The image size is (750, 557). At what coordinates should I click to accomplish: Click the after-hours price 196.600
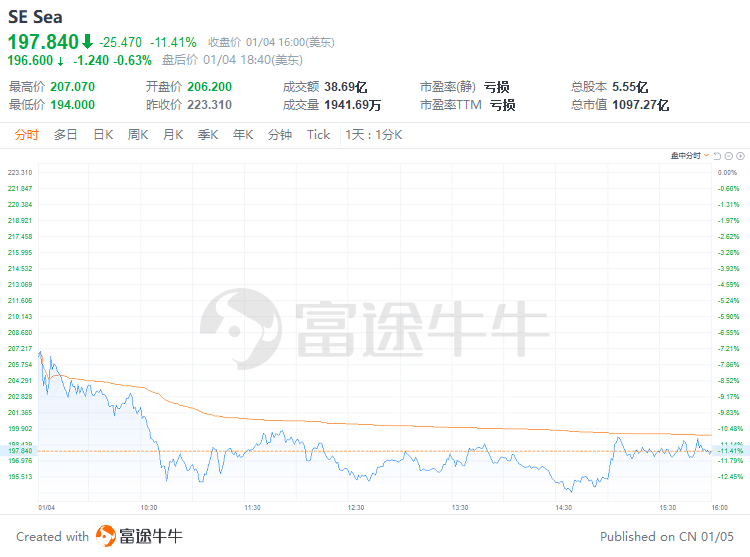pos(30,60)
